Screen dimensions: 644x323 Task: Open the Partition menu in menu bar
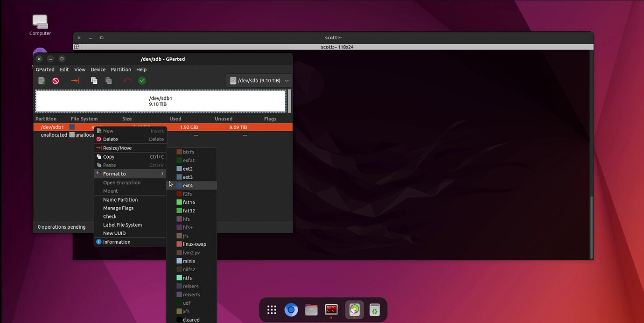pyautogui.click(x=121, y=70)
